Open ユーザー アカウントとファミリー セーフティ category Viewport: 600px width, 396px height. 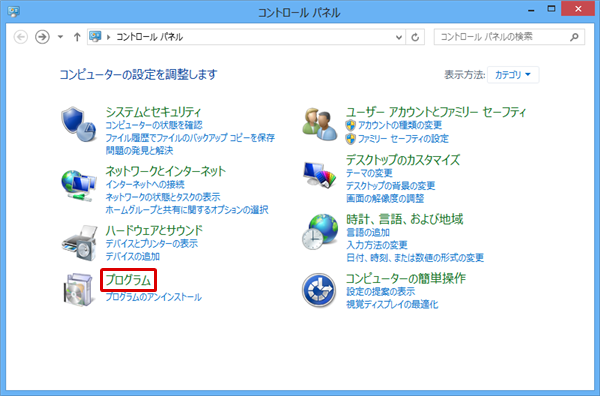[436, 112]
